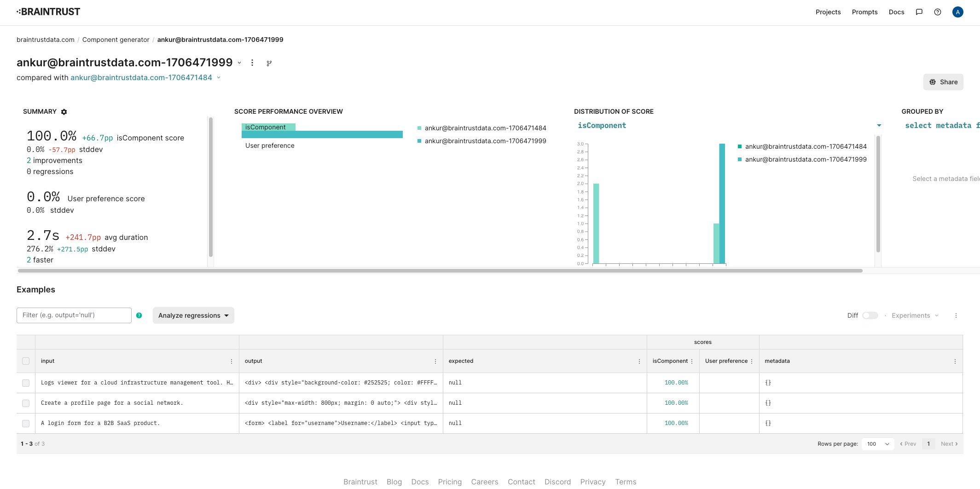980x489 pixels.
Task: Open the Braintrust footer link
Action: tap(360, 482)
